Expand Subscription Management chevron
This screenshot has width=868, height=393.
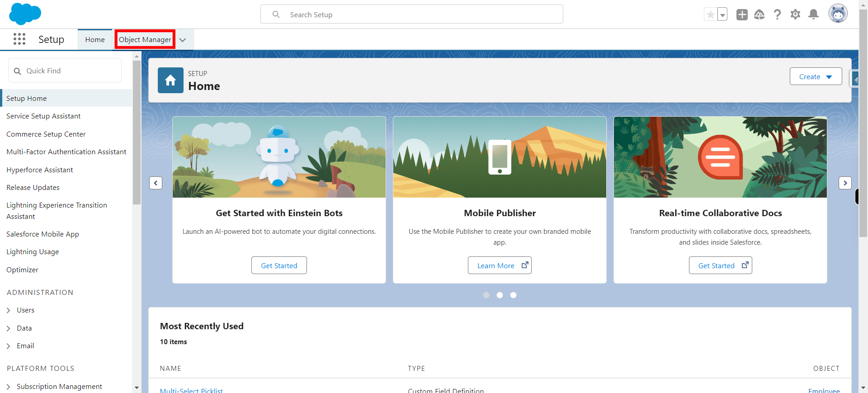click(x=8, y=387)
